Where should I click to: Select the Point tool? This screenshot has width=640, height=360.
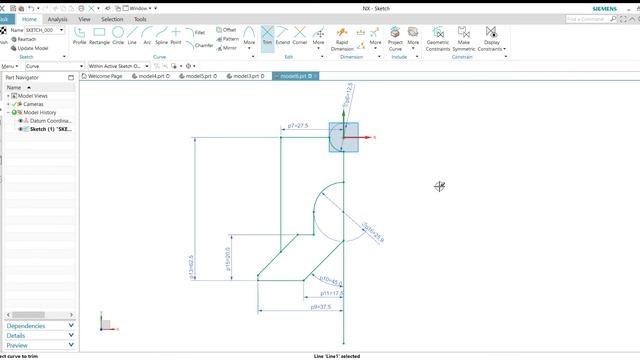coord(176,36)
